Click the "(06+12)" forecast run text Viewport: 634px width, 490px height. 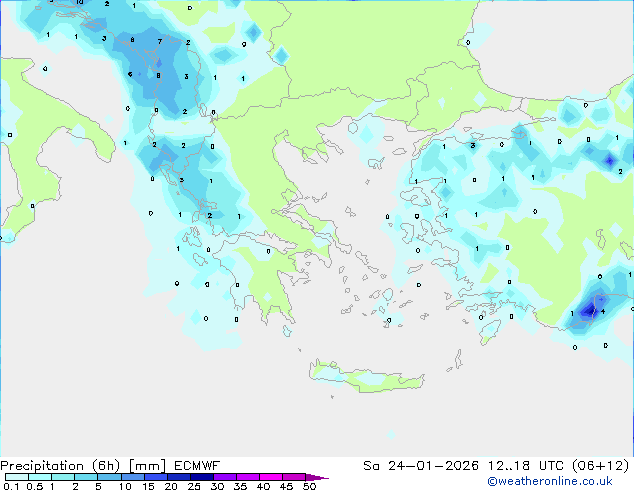point(601,466)
